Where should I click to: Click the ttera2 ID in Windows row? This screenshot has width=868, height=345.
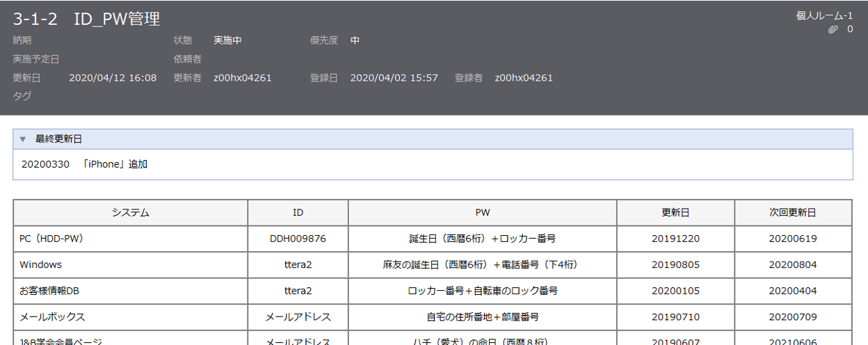pyautogui.click(x=298, y=264)
